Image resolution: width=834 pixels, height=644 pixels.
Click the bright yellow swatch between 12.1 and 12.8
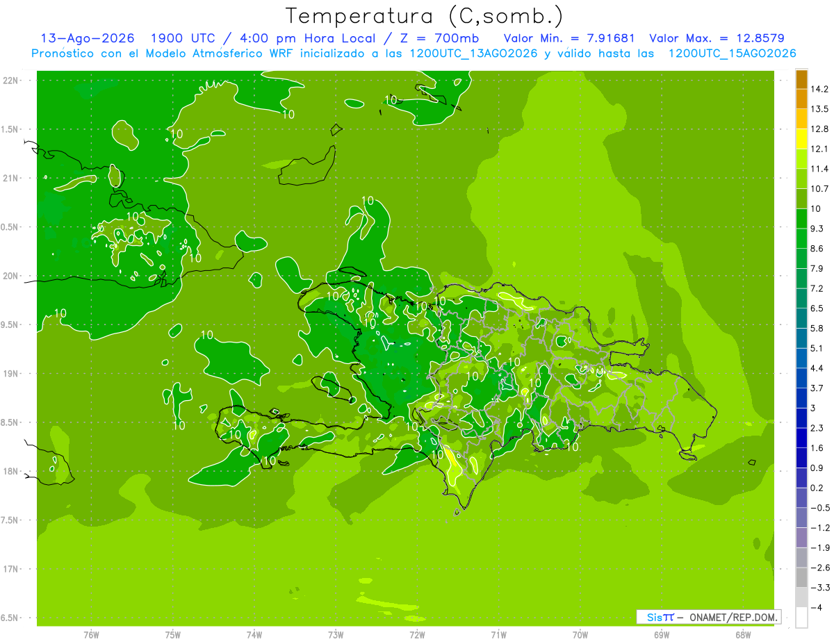[801, 139]
